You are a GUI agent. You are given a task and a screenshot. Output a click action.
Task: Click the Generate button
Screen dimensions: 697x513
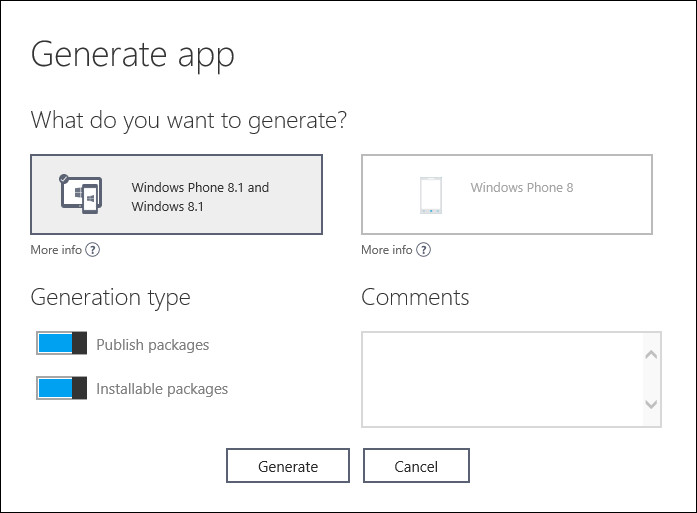288,465
